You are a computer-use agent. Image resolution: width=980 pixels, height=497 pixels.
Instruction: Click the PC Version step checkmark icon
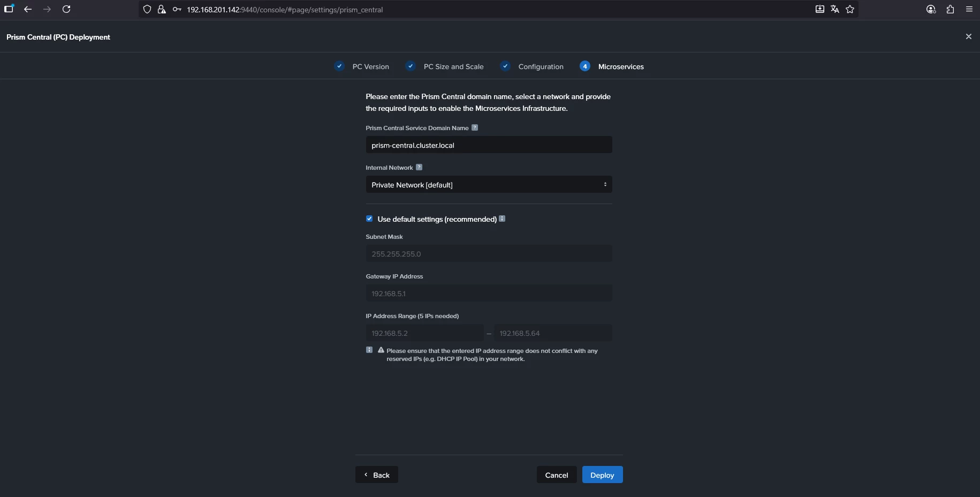click(x=339, y=66)
